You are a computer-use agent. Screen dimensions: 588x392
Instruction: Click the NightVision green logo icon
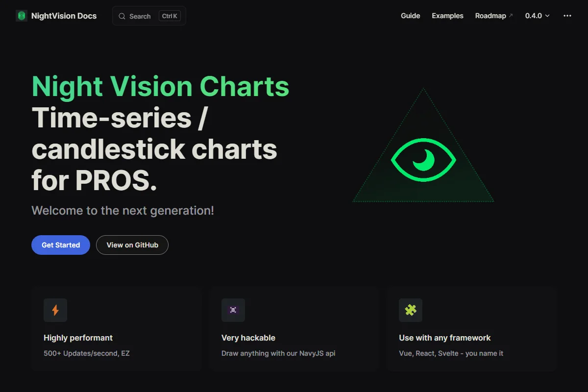pyautogui.click(x=22, y=16)
